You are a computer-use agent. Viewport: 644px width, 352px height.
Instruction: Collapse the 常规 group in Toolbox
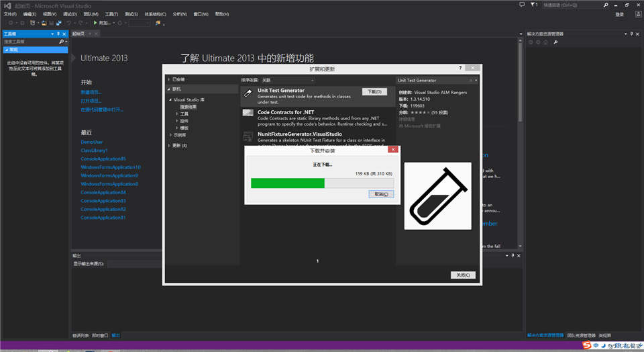7,50
